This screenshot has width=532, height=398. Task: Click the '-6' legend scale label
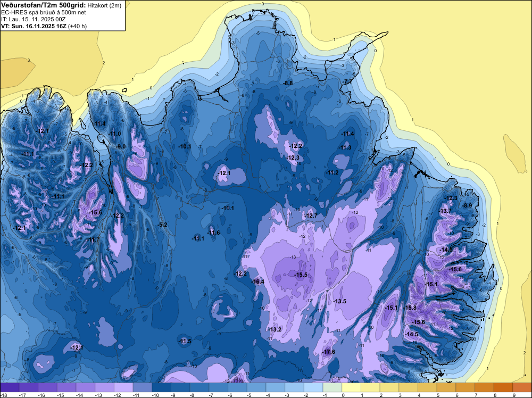230,395
